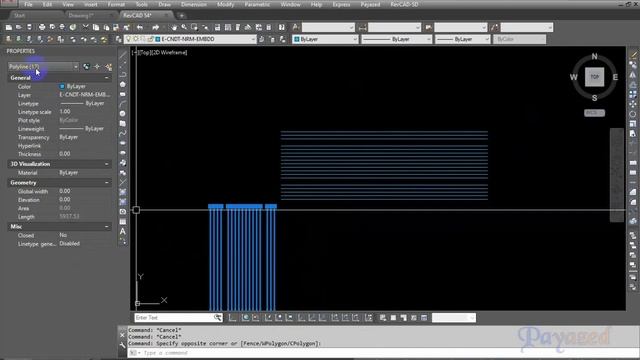Open the ByLayer color control dropdown
The height and width of the screenshot is (360, 640).
[325, 39]
